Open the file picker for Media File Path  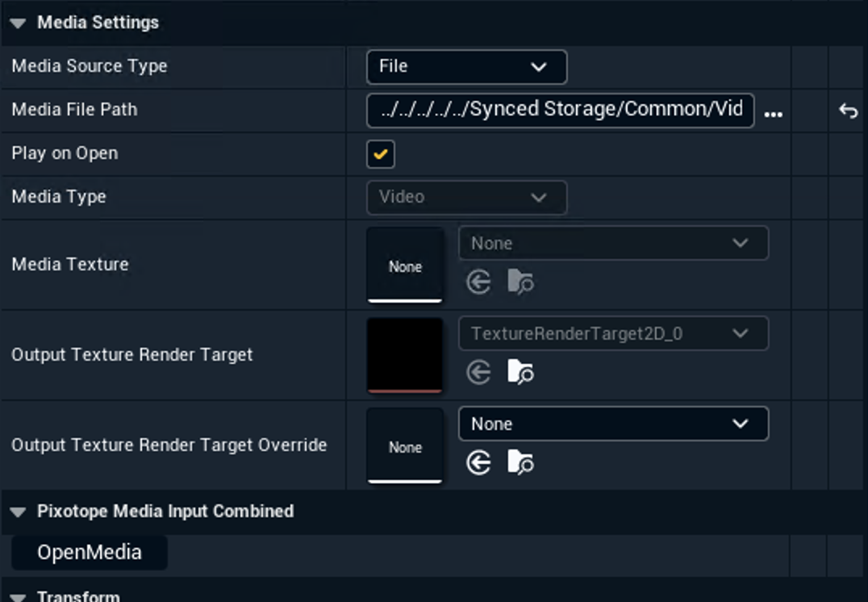(x=774, y=114)
